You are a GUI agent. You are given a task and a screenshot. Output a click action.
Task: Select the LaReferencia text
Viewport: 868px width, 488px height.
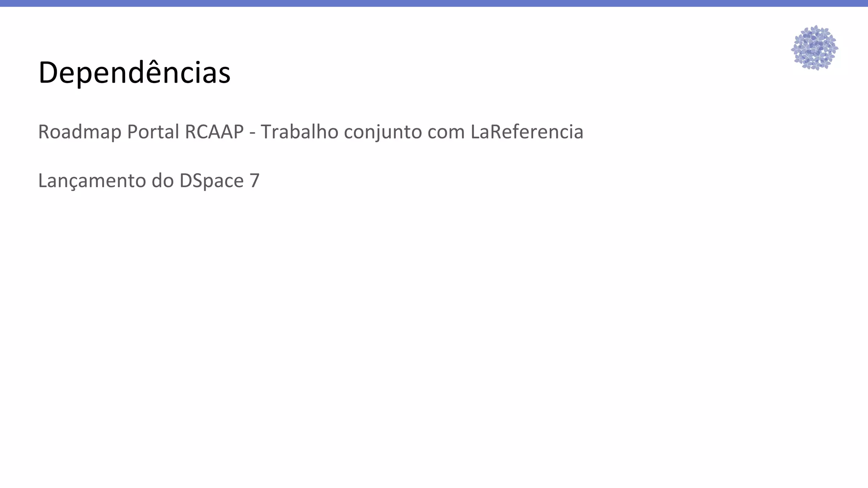coord(527,132)
